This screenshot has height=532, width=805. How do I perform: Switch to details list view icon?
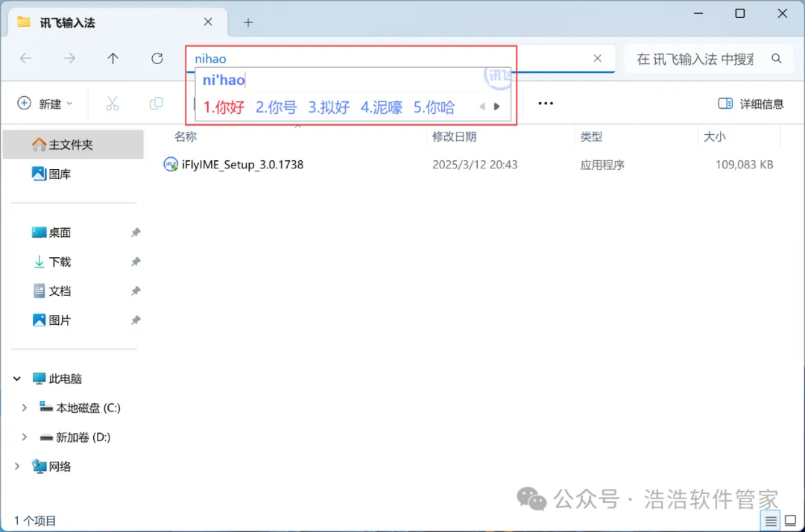click(x=771, y=522)
